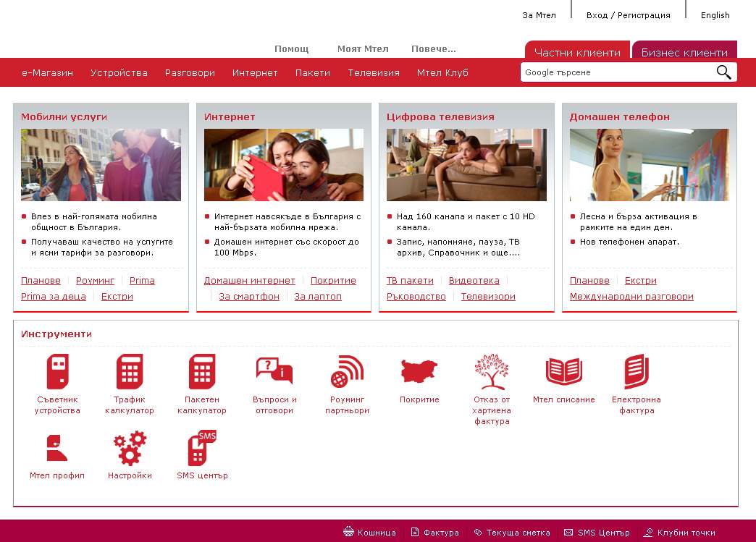The width and height of the screenshot is (756, 542).
Task: Open the ТВ пакети link
Action: (410, 280)
